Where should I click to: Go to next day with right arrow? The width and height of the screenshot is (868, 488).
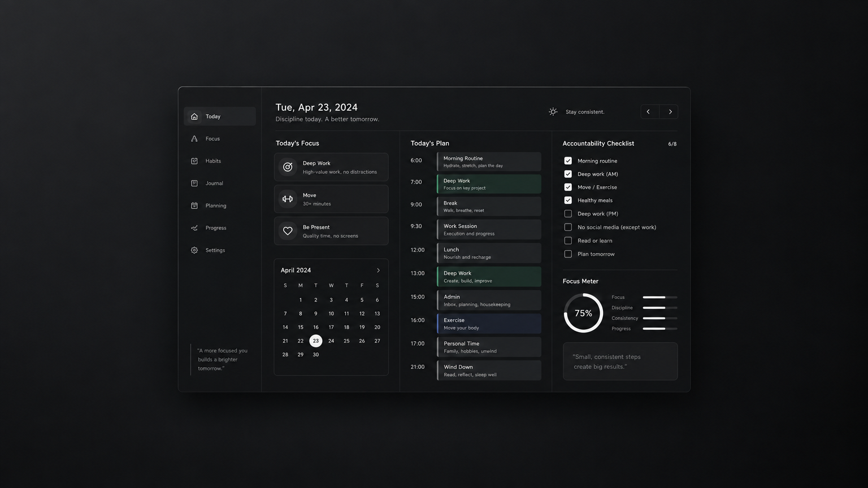pos(669,112)
